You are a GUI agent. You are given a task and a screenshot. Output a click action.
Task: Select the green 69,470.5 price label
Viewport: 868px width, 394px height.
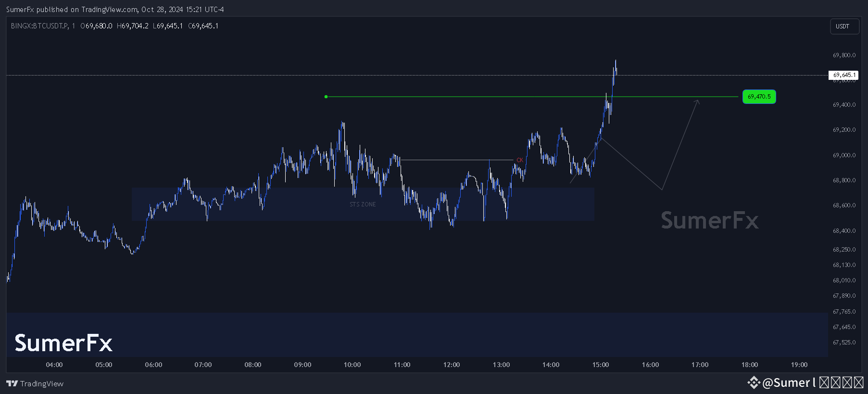(x=759, y=97)
